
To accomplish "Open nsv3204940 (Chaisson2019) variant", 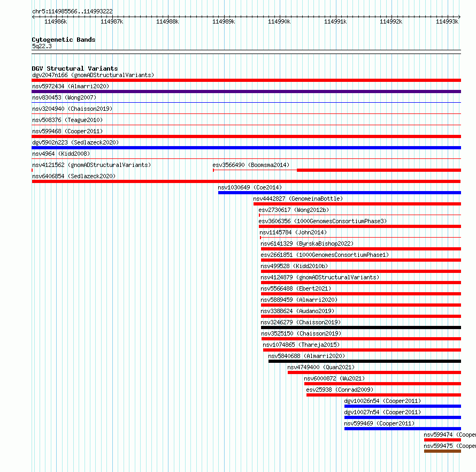I will [72, 109].
